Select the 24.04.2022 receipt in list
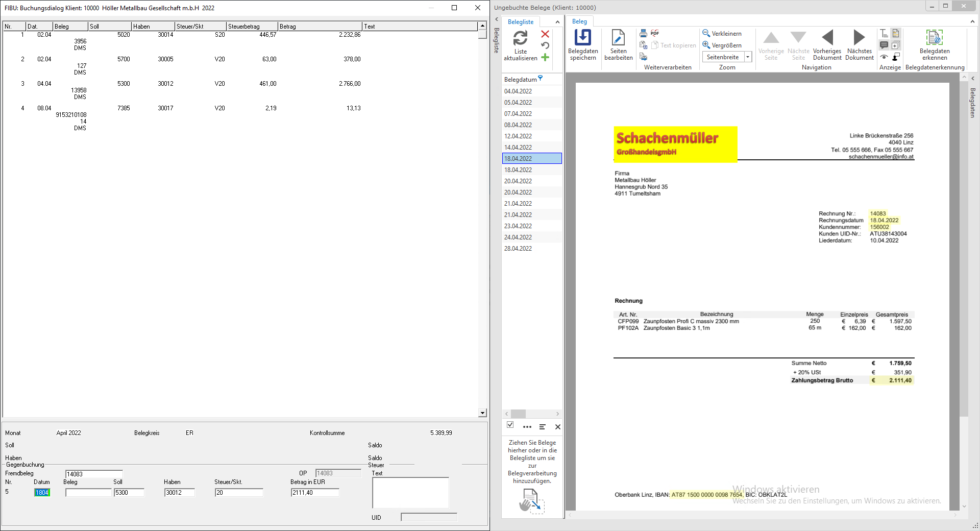The image size is (980, 531). pyautogui.click(x=518, y=237)
